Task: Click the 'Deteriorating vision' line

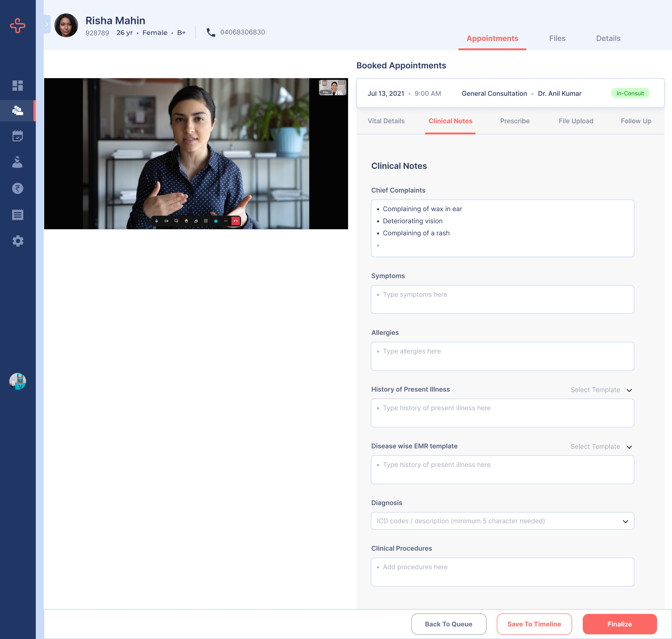Action: pos(413,221)
